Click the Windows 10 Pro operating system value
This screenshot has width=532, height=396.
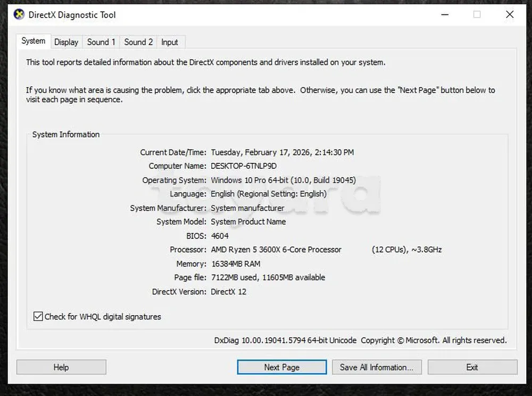pyautogui.click(x=283, y=180)
